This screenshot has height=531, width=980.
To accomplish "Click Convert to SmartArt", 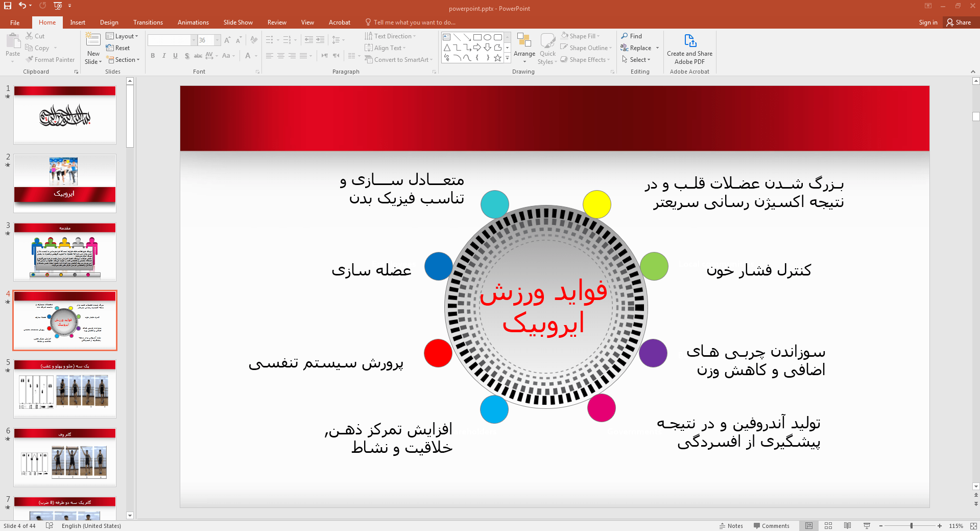I will pyautogui.click(x=399, y=60).
